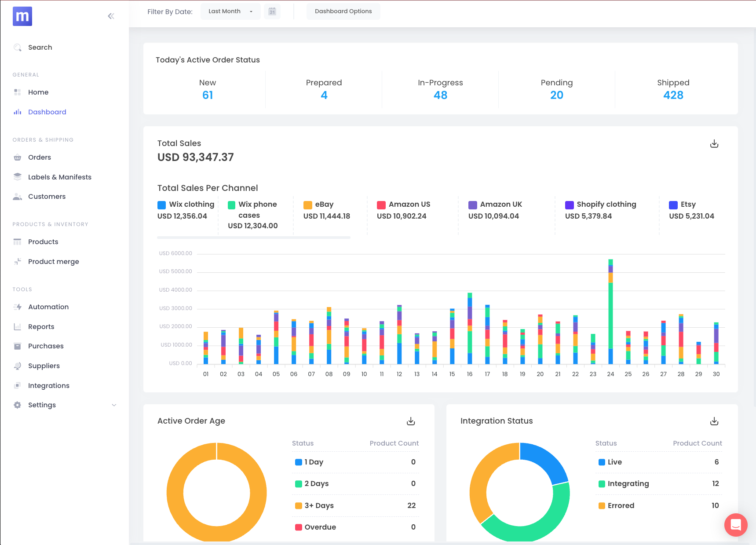Viewport: 756px width, 545px height.
Task: Expand the Settings menu chevron
Action: click(x=114, y=405)
